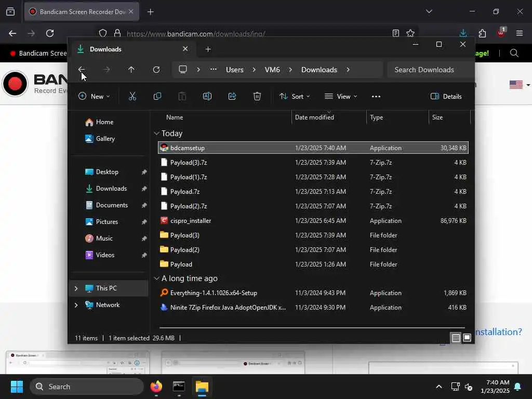Click the Share icon in Explorer toolbar
The height and width of the screenshot is (399, 532).
(232, 96)
